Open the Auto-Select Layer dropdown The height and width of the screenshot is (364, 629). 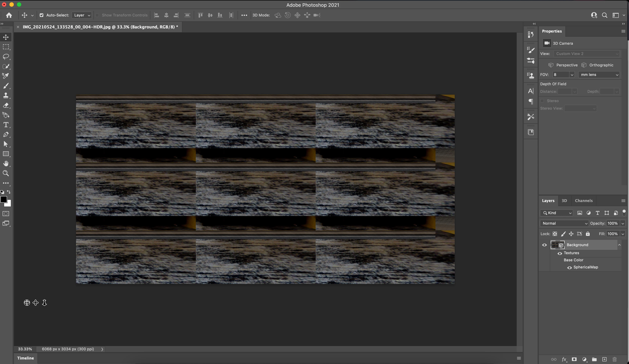(82, 15)
